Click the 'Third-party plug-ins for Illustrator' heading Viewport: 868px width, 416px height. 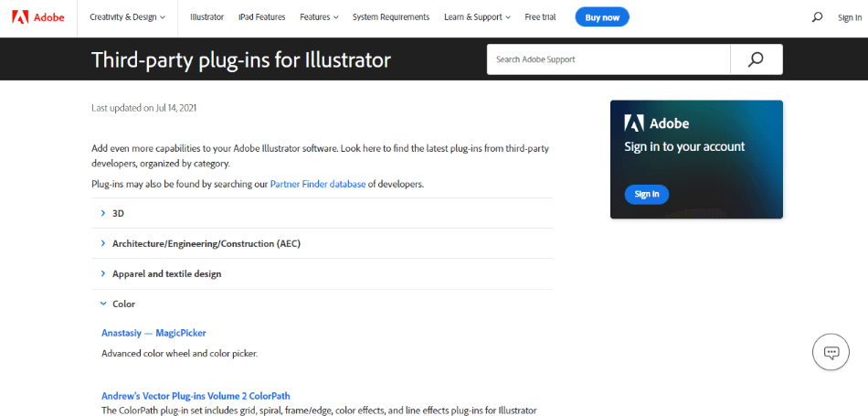tap(241, 59)
